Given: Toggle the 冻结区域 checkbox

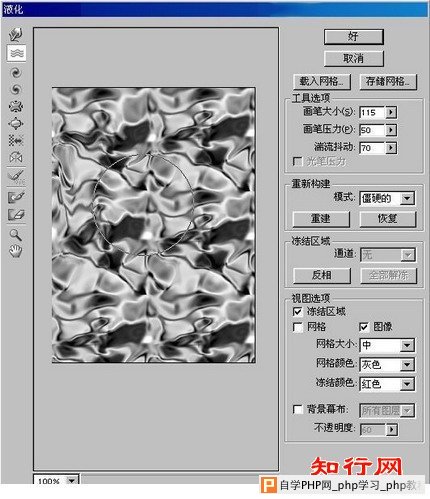Looking at the screenshot, I should click(297, 312).
